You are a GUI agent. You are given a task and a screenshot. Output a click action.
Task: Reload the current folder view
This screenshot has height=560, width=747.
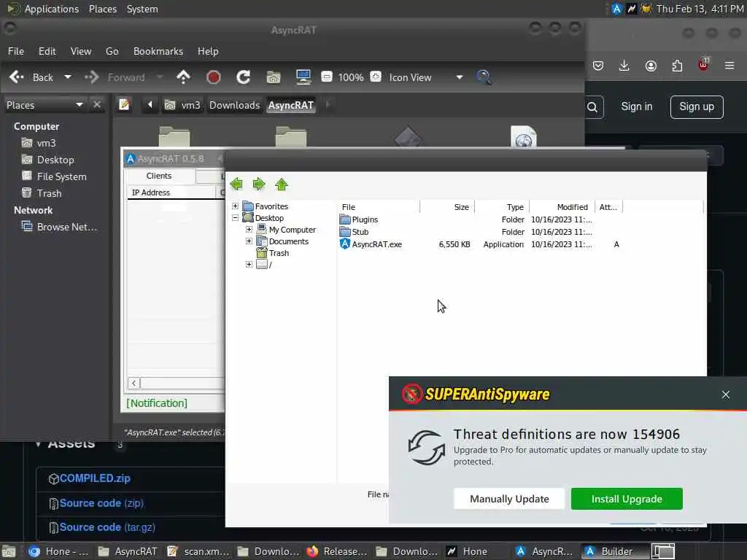pos(244,77)
